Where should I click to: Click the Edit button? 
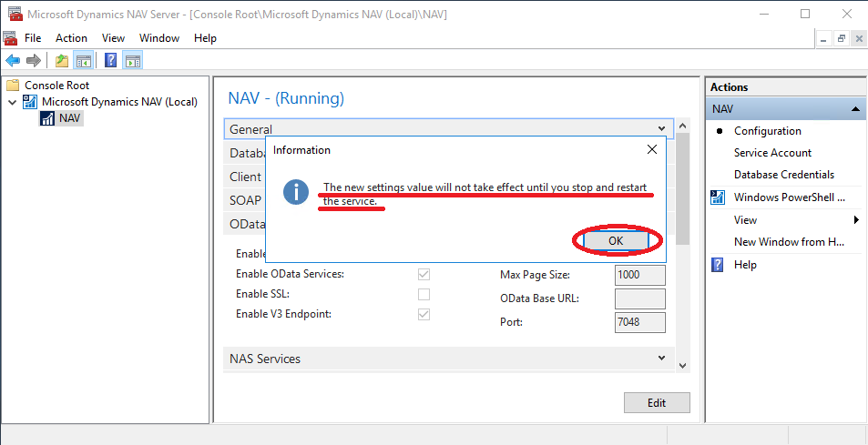click(x=657, y=403)
